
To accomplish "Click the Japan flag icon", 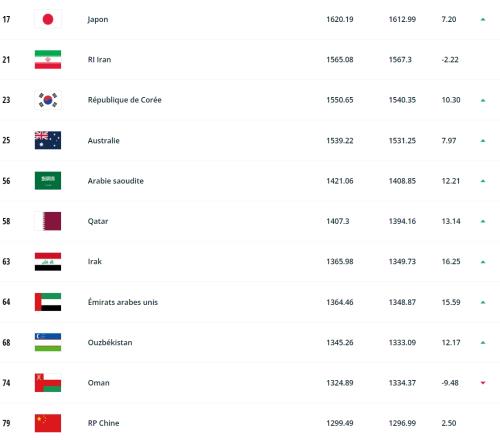I will [48, 19].
